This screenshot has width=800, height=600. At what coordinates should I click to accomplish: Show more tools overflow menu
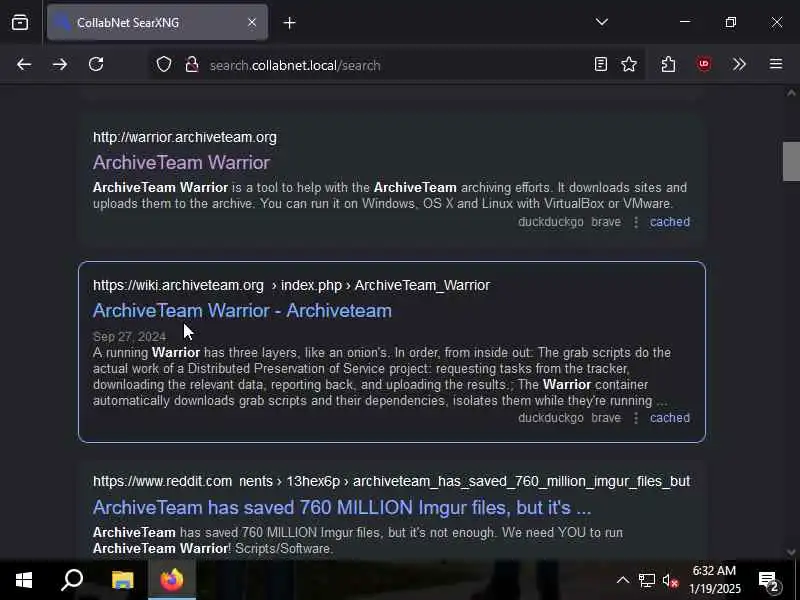[x=739, y=64]
